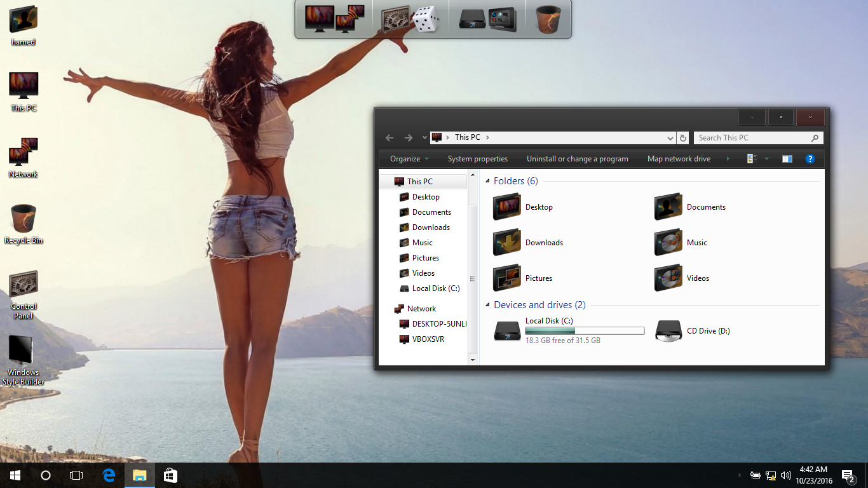Select Documents in the navigation pane
Screen dimensions: 868x488
pos(431,212)
